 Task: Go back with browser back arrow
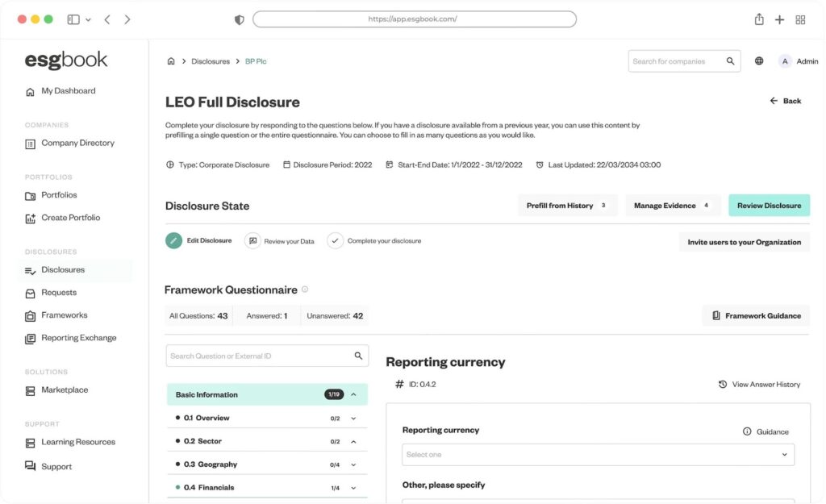(x=107, y=19)
